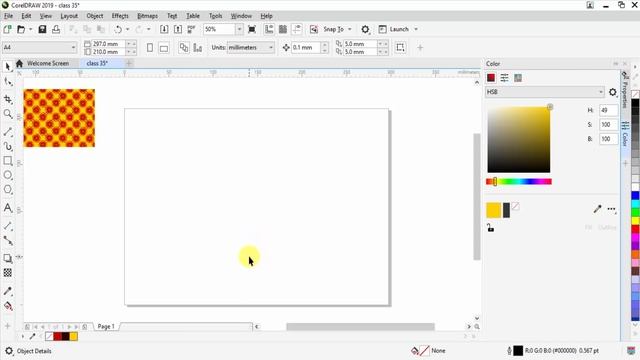
Task: Open the Units millimeters dropdown
Action: tap(251, 47)
